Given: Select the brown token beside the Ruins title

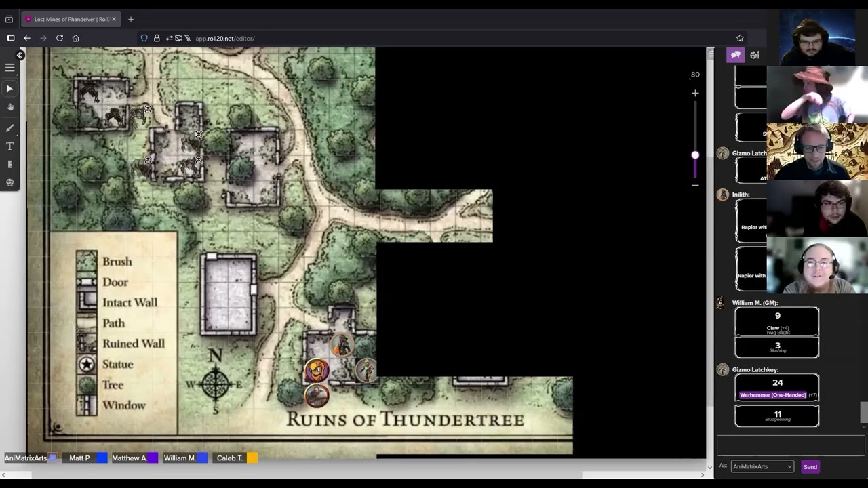Looking at the screenshot, I should click(x=317, y=395).
